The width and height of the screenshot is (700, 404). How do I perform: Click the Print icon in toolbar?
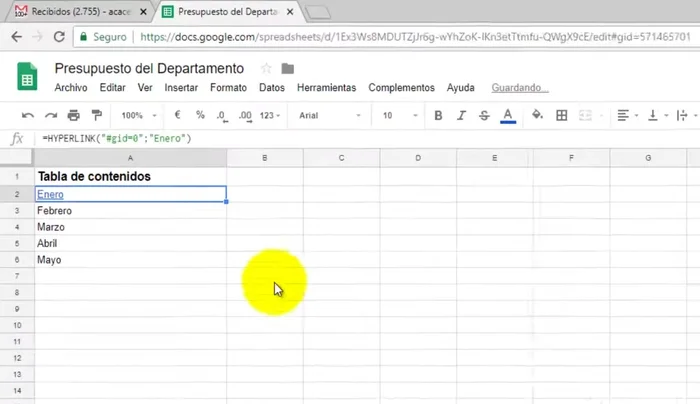[x=73, y=115]
